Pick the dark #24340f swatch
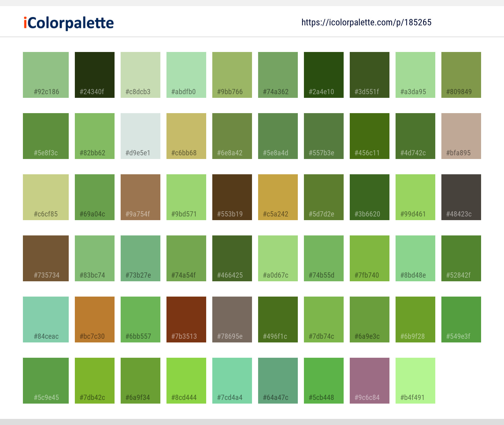 tap(95, 75)
